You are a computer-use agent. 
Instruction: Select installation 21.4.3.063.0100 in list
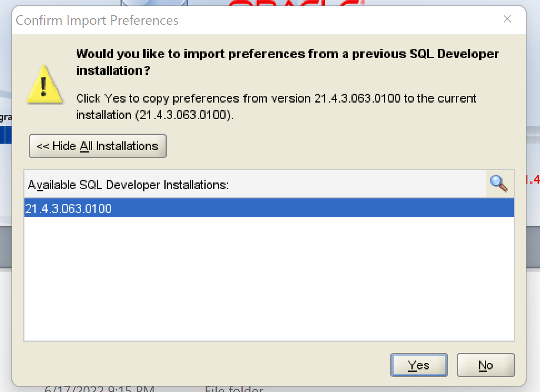269,208
